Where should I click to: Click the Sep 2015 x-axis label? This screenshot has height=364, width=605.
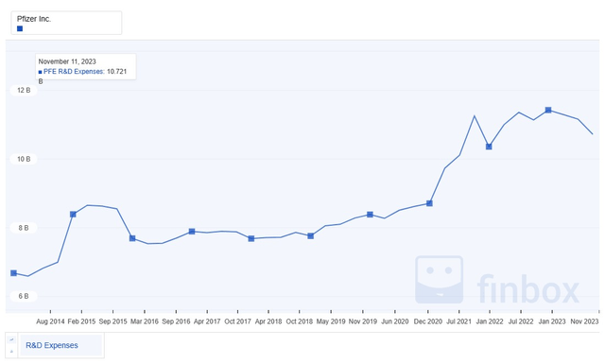coord(112,321)
